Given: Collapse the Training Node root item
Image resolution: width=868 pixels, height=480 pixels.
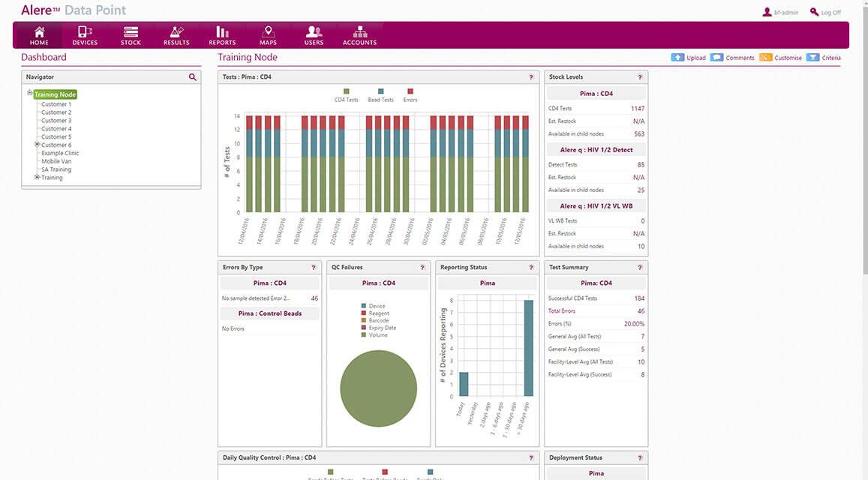Looking at the screenshot, I should (30, 92).
